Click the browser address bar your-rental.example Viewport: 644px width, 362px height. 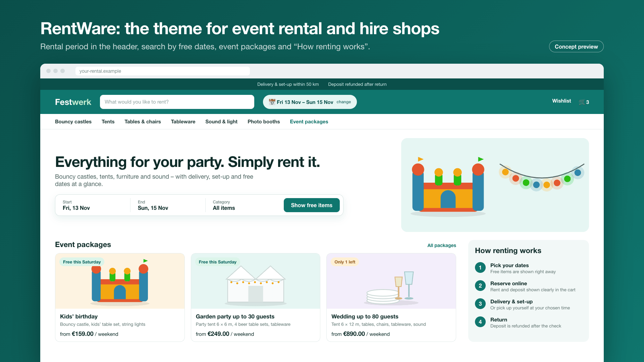(163, 71)
